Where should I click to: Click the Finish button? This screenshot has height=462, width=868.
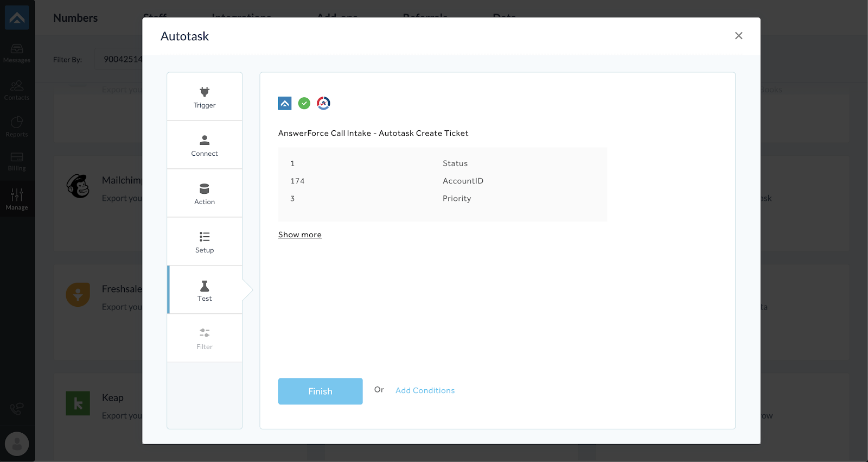[320, 391]
